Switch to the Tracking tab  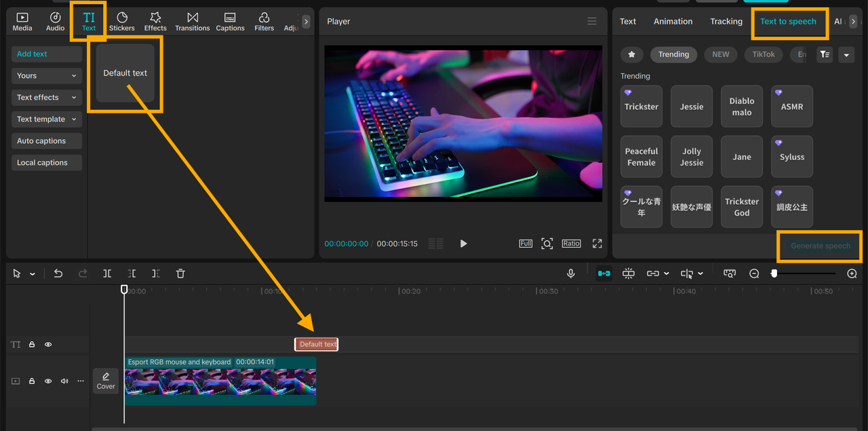[726, 22]
